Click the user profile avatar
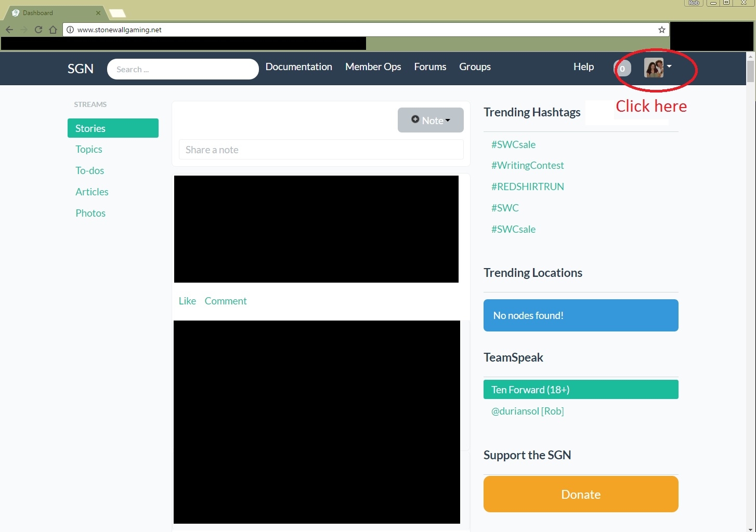Viewport: 756px width, 532px height. tap(654, 68)
